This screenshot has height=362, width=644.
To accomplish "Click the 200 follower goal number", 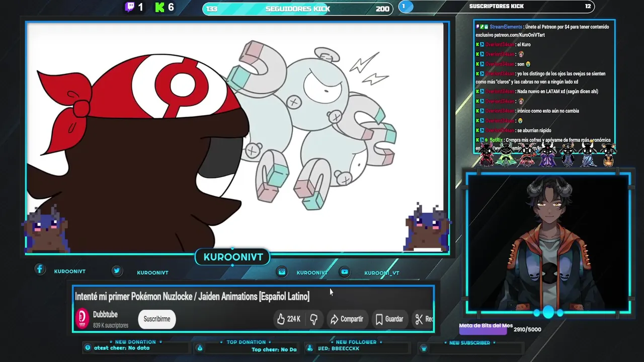I will click(x=382, y=9).
